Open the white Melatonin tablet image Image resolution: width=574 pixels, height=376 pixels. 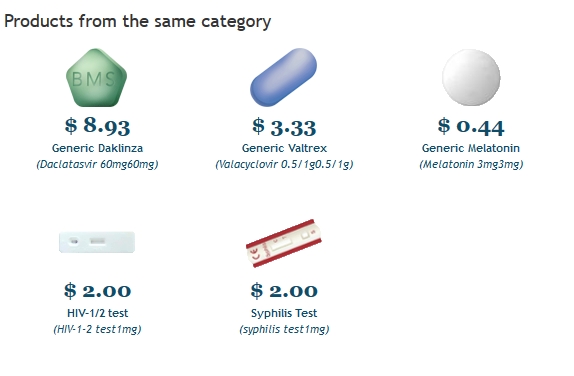tap(471, 78)
